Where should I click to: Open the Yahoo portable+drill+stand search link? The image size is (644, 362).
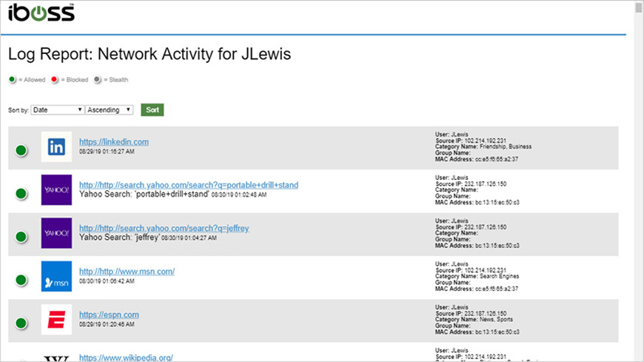coord(189,185)
